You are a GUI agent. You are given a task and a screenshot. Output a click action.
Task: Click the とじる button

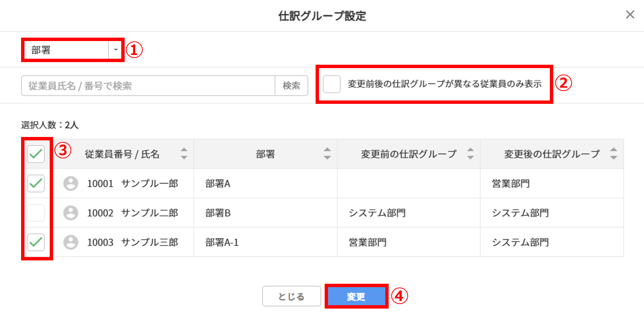click(x=291, y=297)
